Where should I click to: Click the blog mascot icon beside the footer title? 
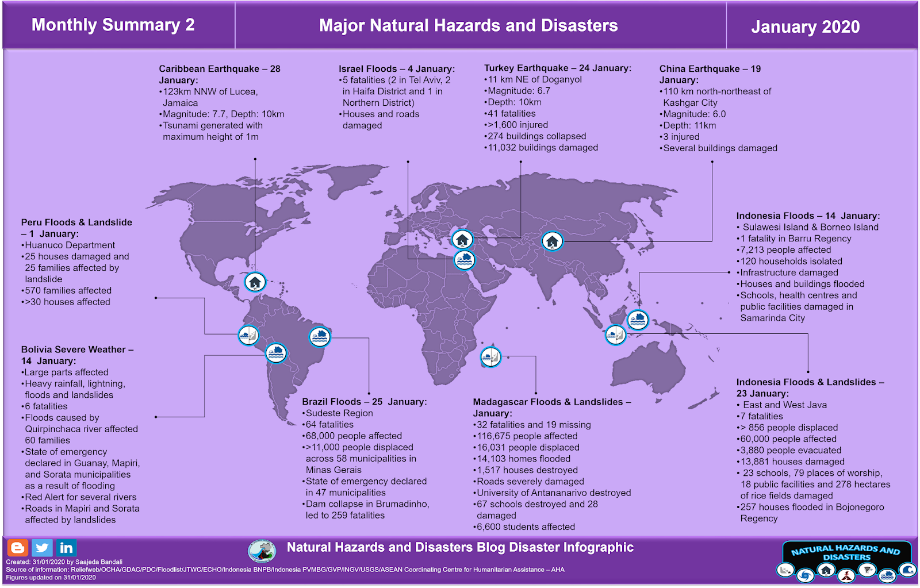click(x=262, y=551)
